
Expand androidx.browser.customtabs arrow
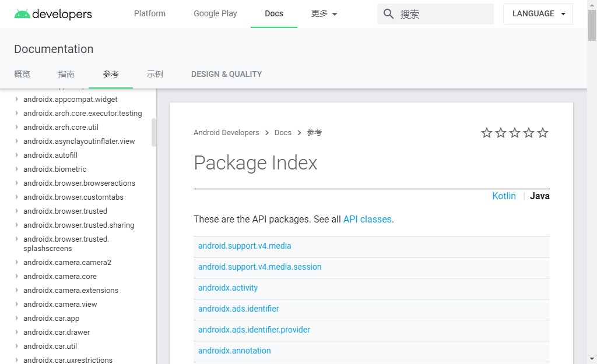[17, 197]
